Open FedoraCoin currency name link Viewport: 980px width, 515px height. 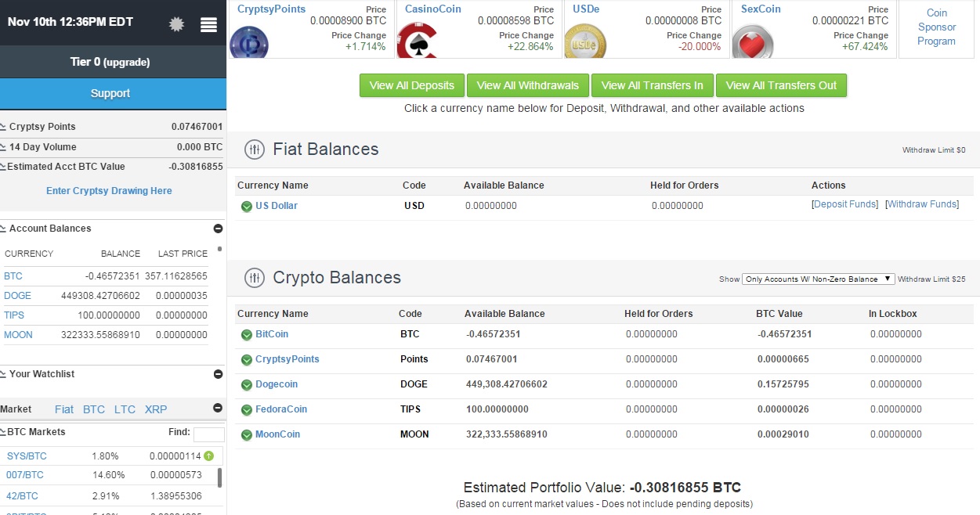[x=281, y=409]
